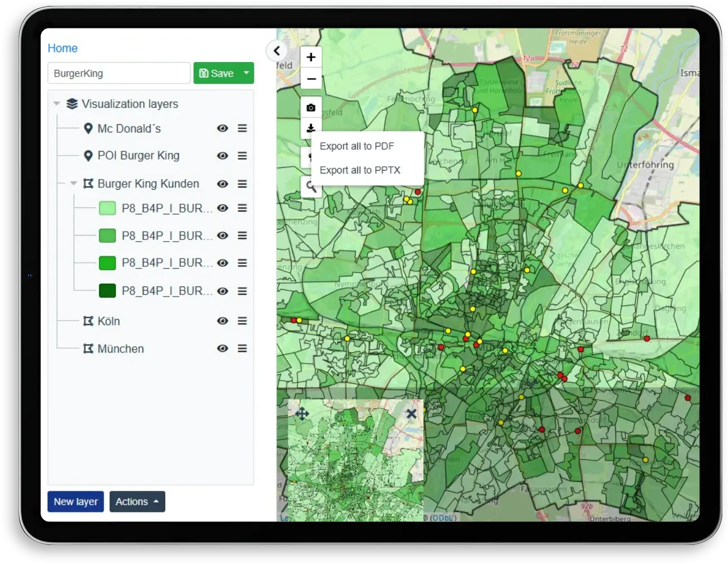Image resolution: width=728 pixels, height=564 pixels.
Task: Select the München polygon layer
Action: pyautogui.click(x=120, y=349)
